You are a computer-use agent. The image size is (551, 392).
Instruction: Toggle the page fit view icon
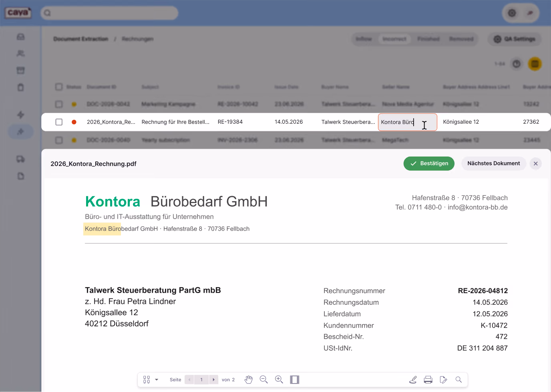(295, 380)
